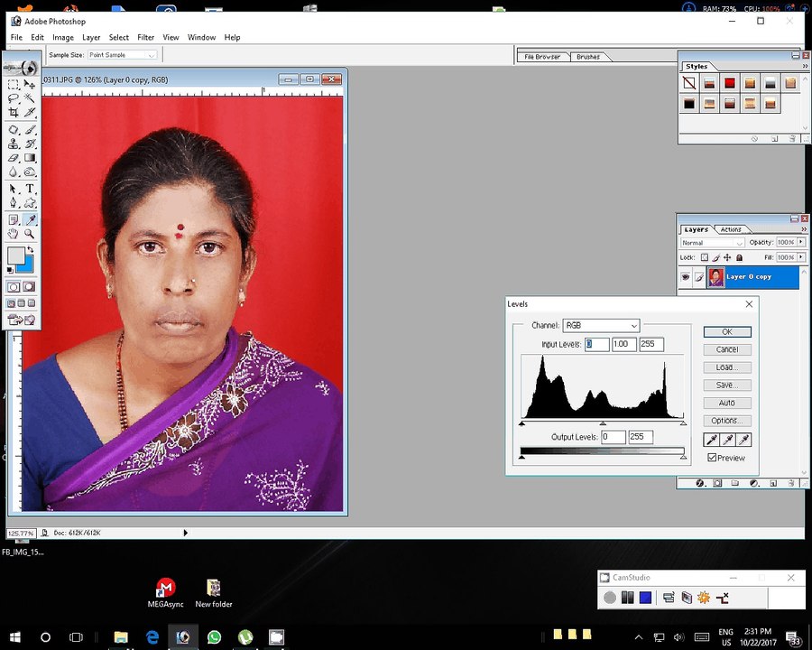Screen dimensions: 812x650
Task: Click the status bar info arrow
Action: point(185,533)
